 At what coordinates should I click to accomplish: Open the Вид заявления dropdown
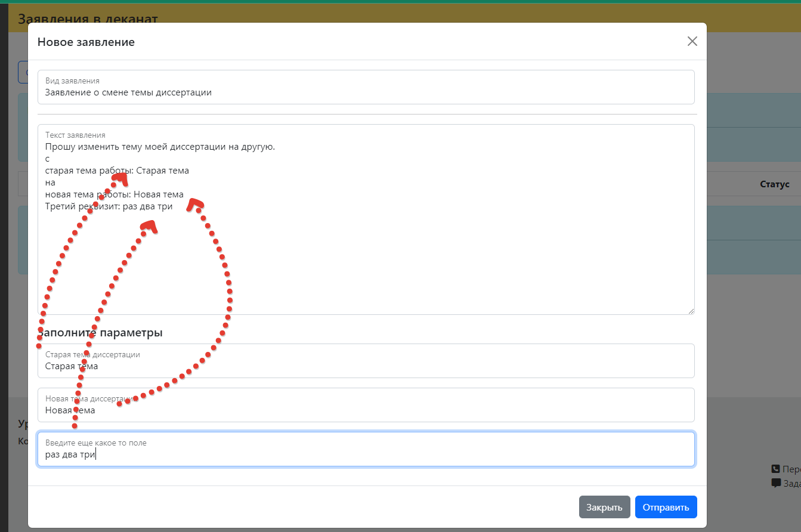(366, 87)
